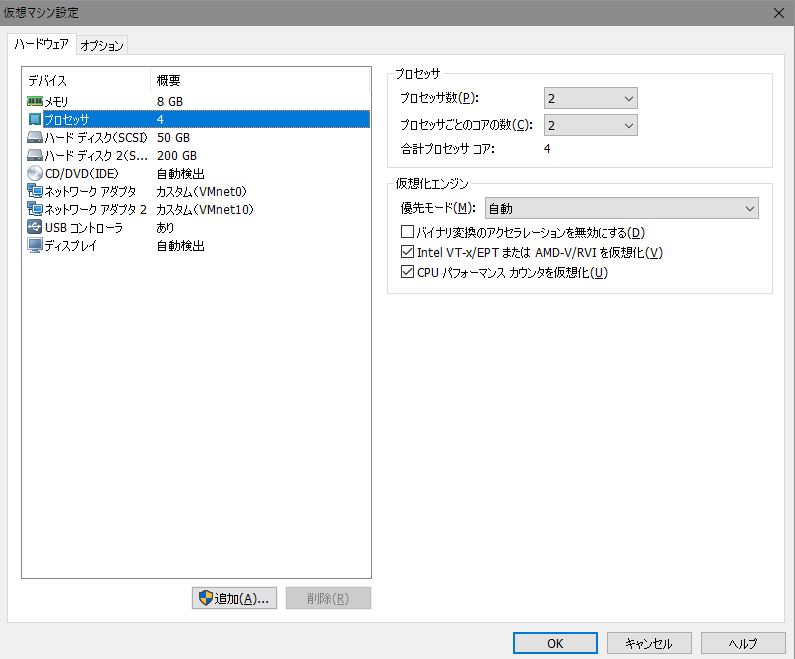Click the 概要 column header
This screenshot has height=659, width=795.
[260, 80]
